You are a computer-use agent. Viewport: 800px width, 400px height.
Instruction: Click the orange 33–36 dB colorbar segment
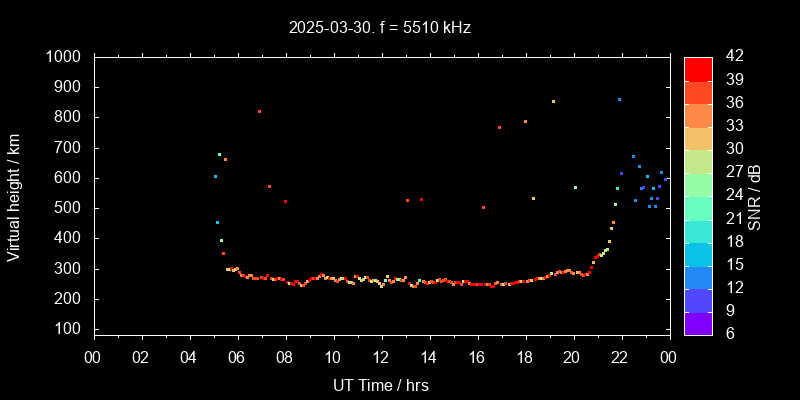coord(698,114)
